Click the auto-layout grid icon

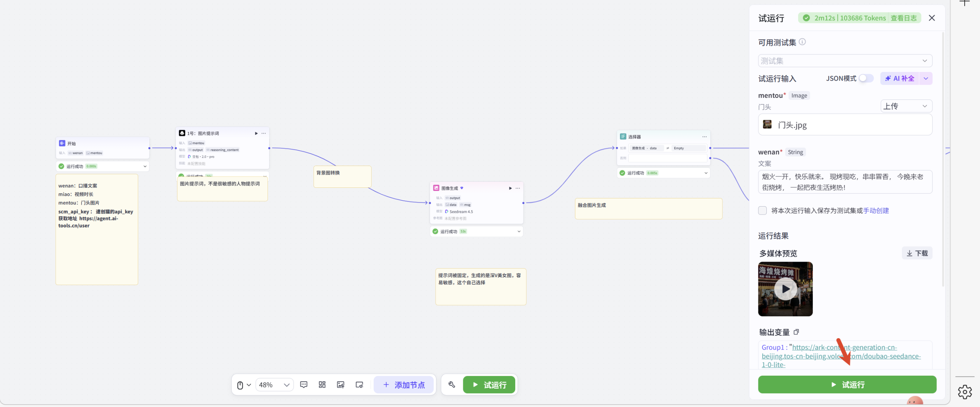(x=322, y=384)
